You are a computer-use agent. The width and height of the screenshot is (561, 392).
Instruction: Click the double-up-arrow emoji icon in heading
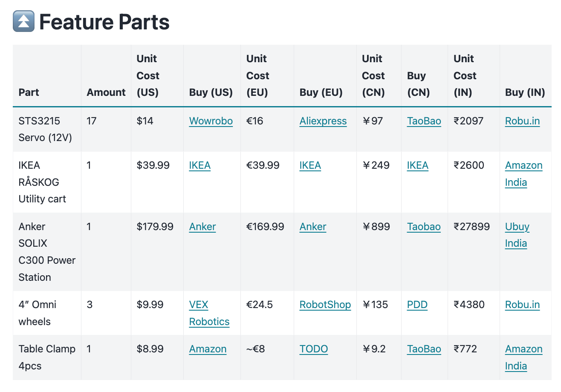point(23,22)
